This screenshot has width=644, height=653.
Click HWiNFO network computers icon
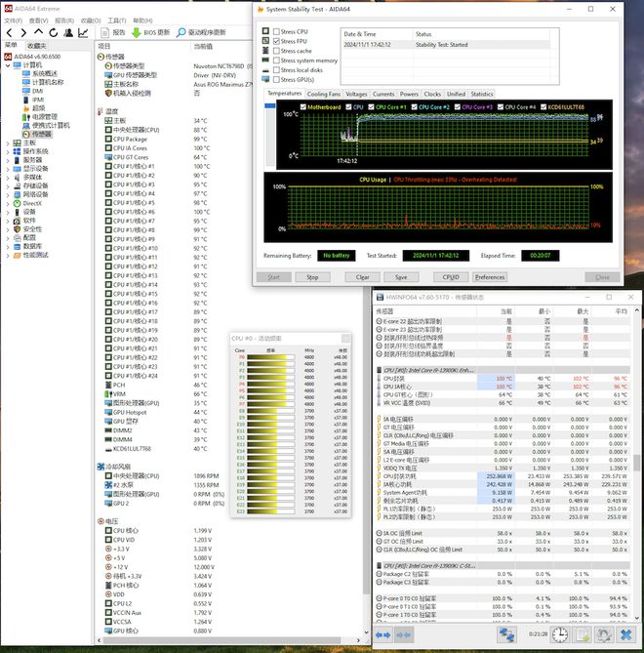pos(506,634)
